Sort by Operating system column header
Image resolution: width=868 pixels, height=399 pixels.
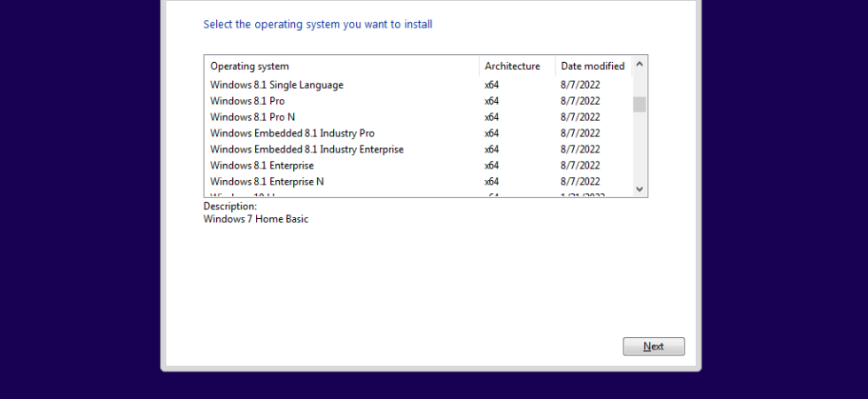pos(342,66)
